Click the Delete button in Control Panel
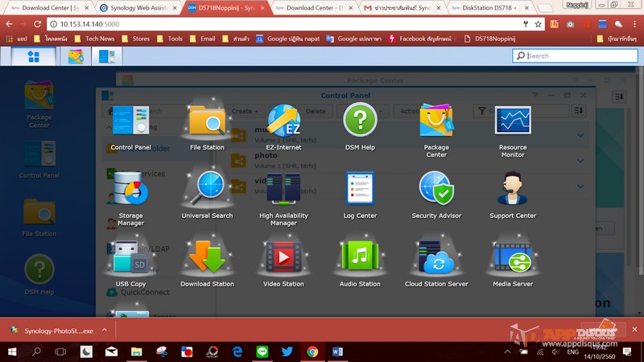This screenshot has height=362, width=644. [316, 111]
